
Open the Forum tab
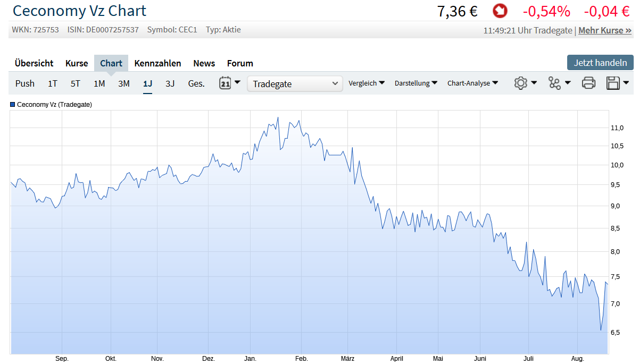(240, 63)
